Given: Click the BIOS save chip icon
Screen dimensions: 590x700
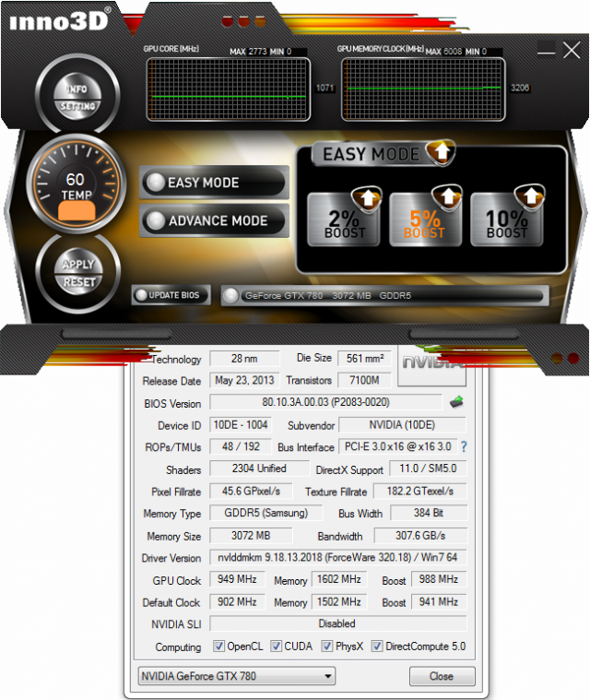Looking at the screenshot, I should click(456, 402).
